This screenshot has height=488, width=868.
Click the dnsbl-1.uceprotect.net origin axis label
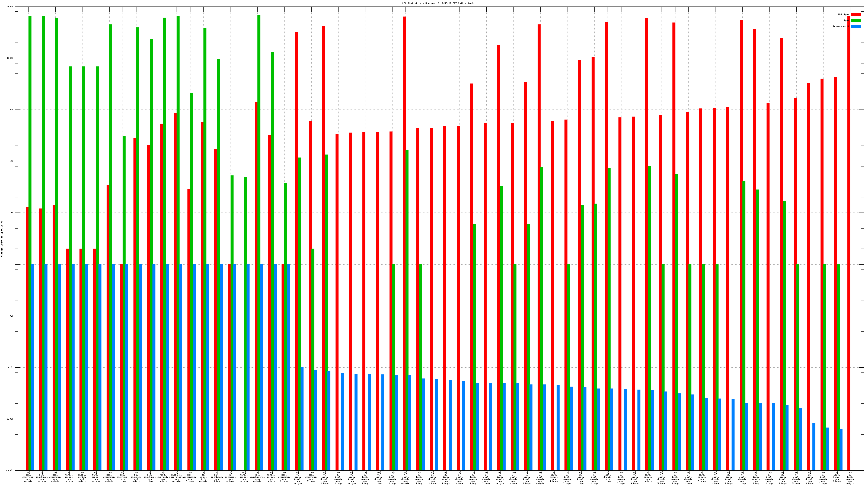[x=177, y=477]
